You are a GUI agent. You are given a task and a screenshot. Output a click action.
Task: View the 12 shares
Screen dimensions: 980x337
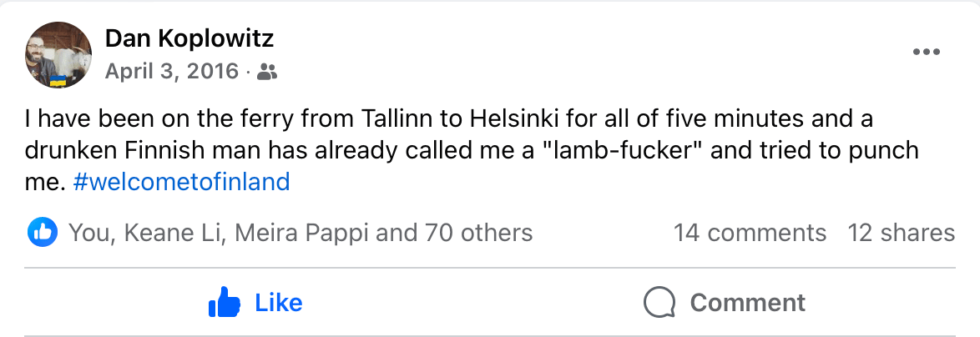pos(901,232)
